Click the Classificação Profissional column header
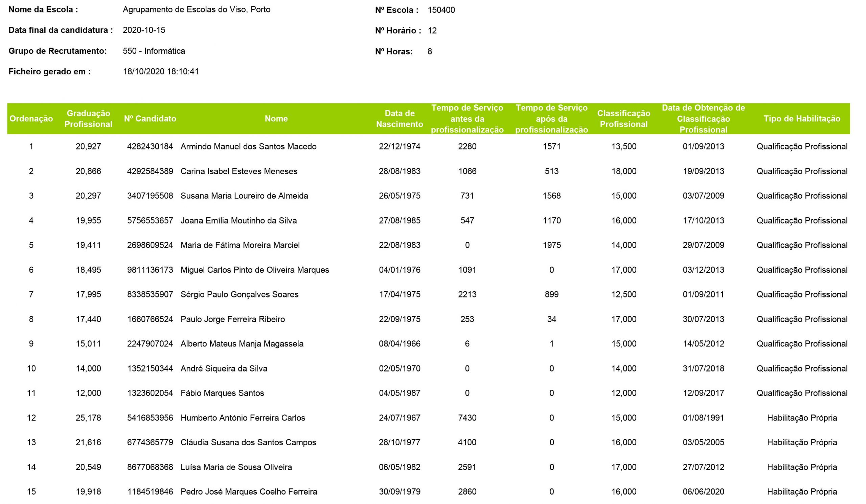The height and width of the screenshot is (504, 866). (623, 119)
